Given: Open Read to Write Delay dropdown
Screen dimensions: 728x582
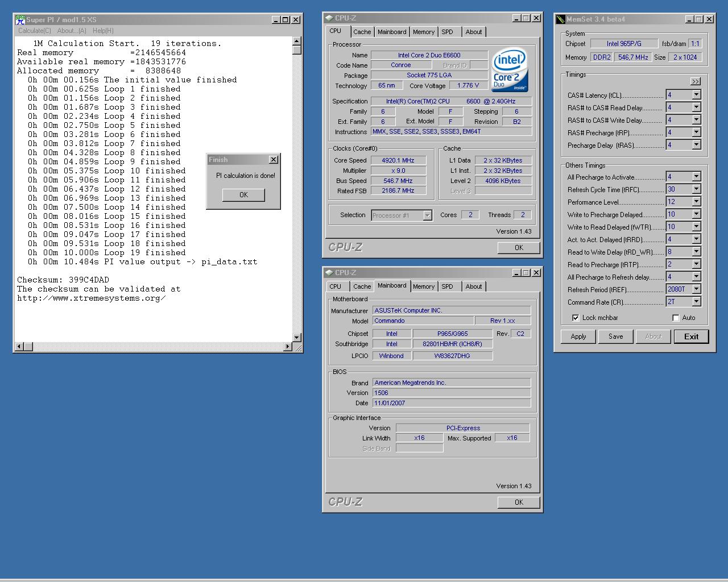Looking at the screenshot, I should pyautogui.click(x=696, y=252).
